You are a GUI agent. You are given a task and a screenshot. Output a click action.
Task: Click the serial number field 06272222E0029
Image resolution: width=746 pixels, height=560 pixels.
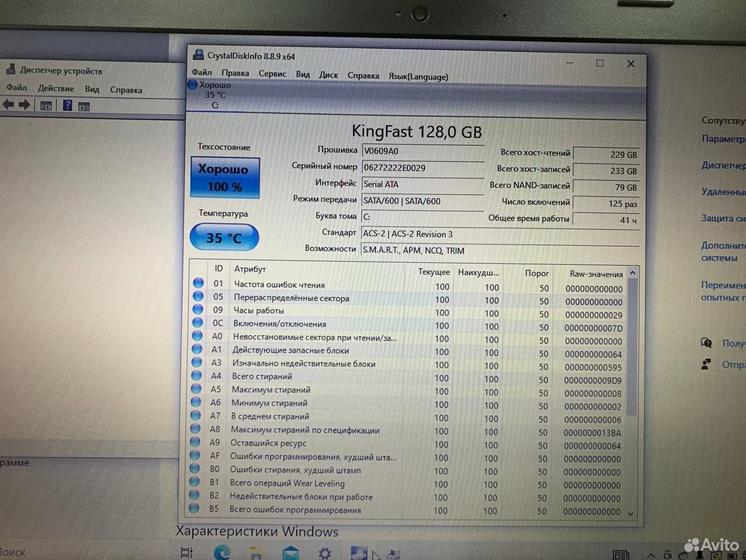pos(422,168)
